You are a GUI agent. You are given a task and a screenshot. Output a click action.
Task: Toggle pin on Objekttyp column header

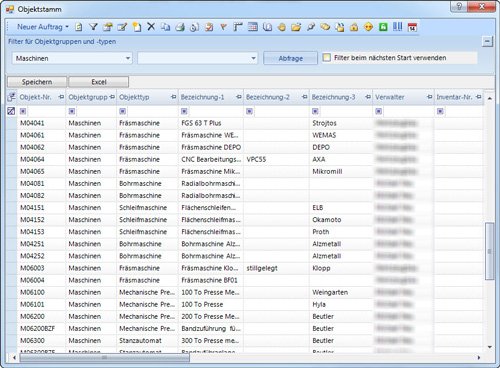[173, 97]
